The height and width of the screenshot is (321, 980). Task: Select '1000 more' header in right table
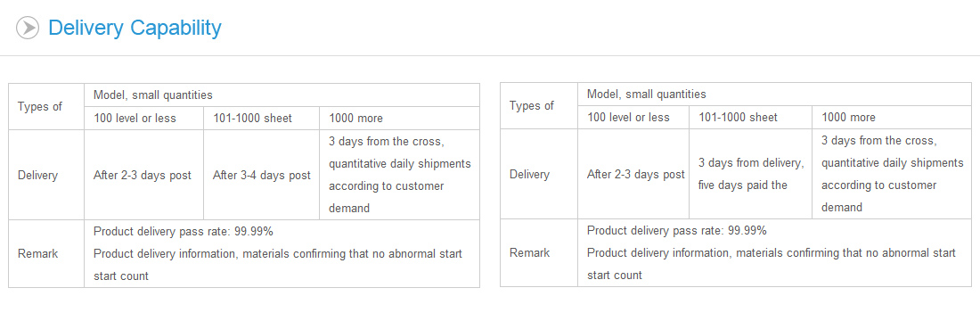(x=892, y=118)
